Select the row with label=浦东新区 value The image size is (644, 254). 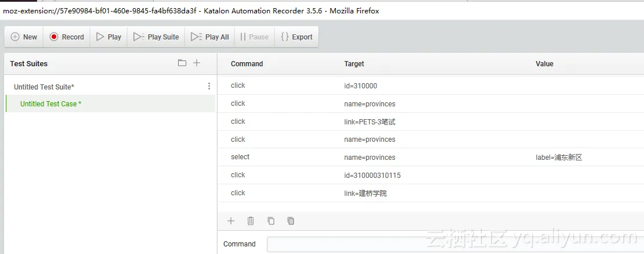430,157
